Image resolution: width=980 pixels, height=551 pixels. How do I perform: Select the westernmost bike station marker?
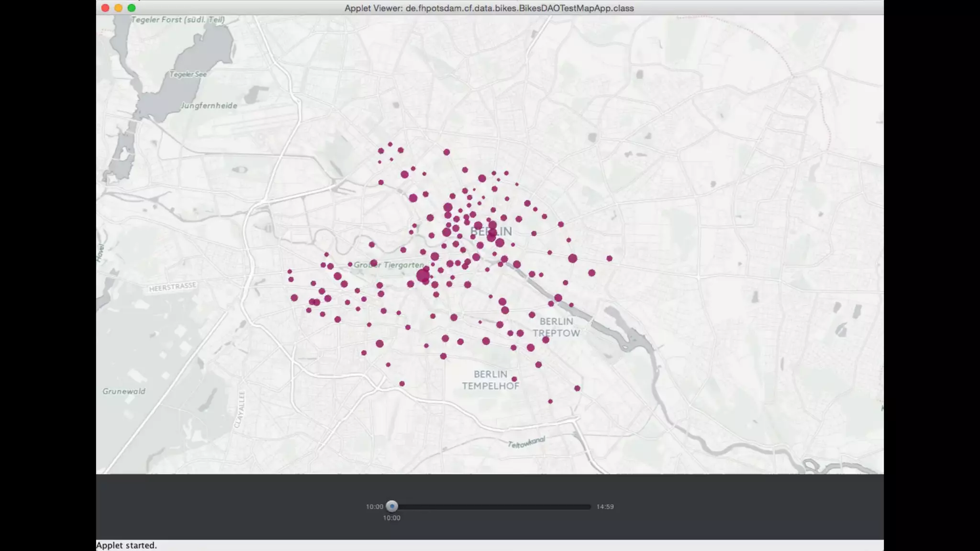[290, 272]
